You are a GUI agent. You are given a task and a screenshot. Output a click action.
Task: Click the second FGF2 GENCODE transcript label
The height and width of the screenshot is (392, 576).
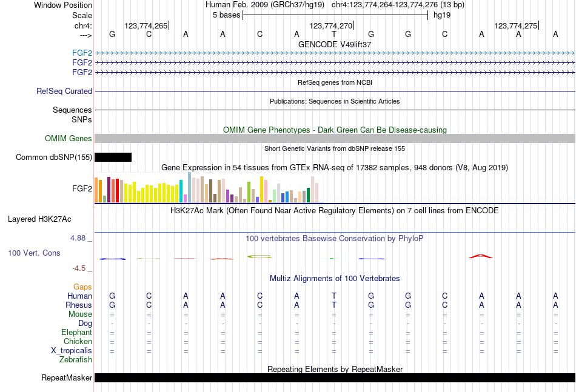click(82, 62)
